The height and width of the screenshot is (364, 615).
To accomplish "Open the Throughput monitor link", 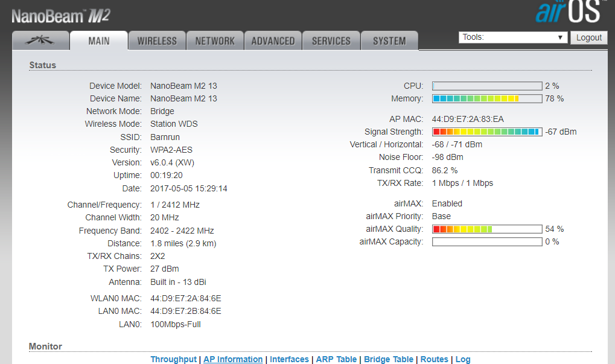I will click(x=173, y=359).
